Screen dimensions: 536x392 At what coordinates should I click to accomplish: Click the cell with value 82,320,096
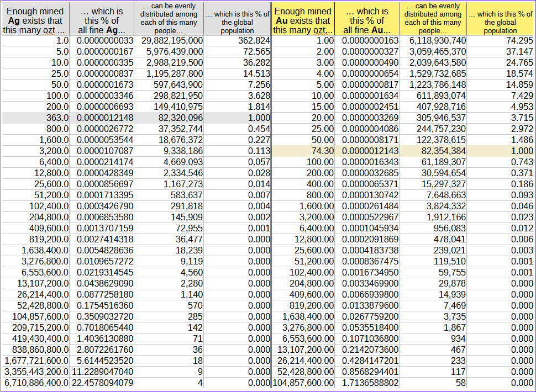point(168,118)
